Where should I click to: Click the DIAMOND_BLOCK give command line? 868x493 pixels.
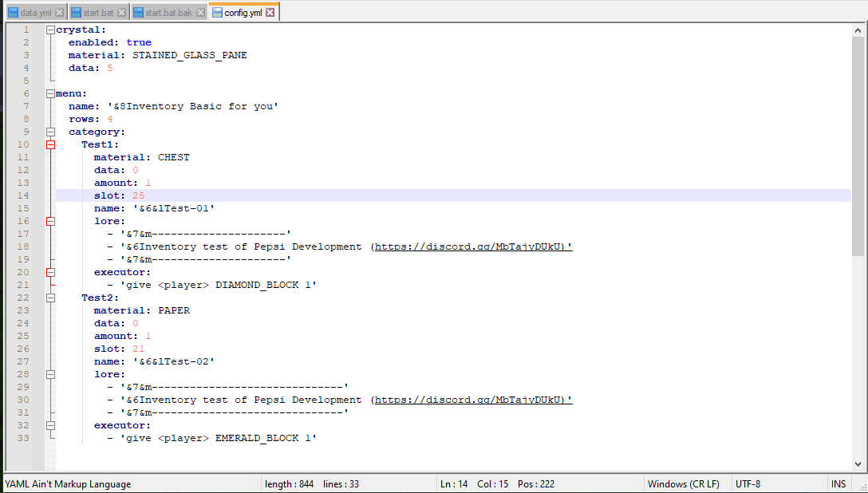[212, 285]
